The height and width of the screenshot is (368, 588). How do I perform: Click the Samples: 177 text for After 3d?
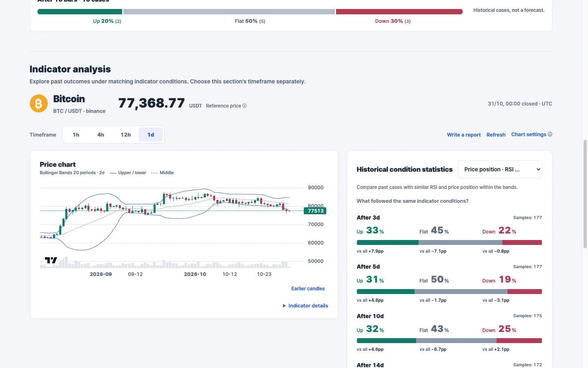tap(528, 218)
